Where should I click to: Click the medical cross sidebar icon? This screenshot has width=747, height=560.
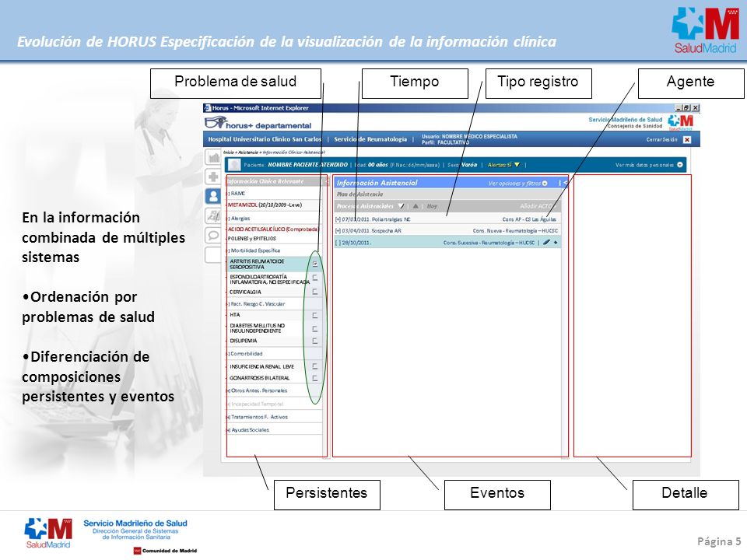[213, 177]
